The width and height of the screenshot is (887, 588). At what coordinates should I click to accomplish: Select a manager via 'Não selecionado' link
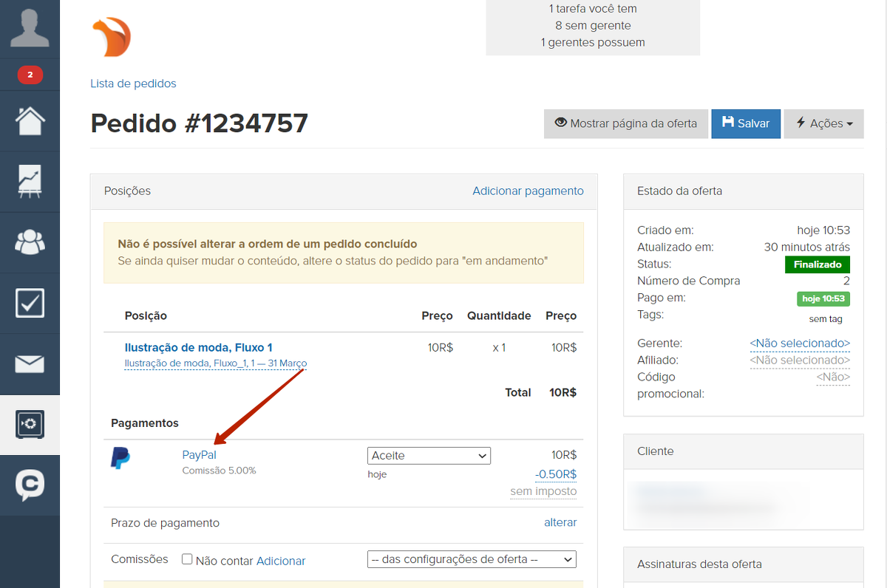tap(800, 343)
